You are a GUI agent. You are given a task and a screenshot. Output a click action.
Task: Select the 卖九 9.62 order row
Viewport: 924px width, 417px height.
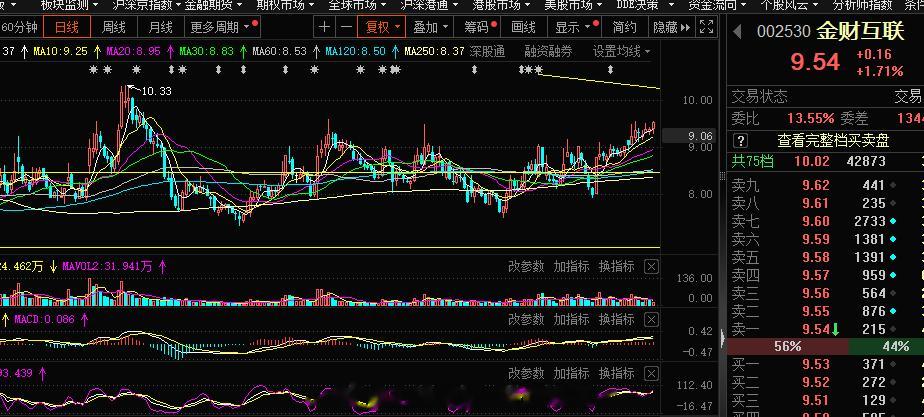826,186
